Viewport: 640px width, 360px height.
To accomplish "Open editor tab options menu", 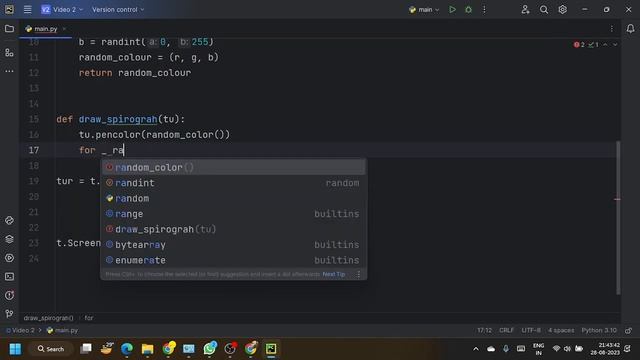I will [x=611, y=29].
